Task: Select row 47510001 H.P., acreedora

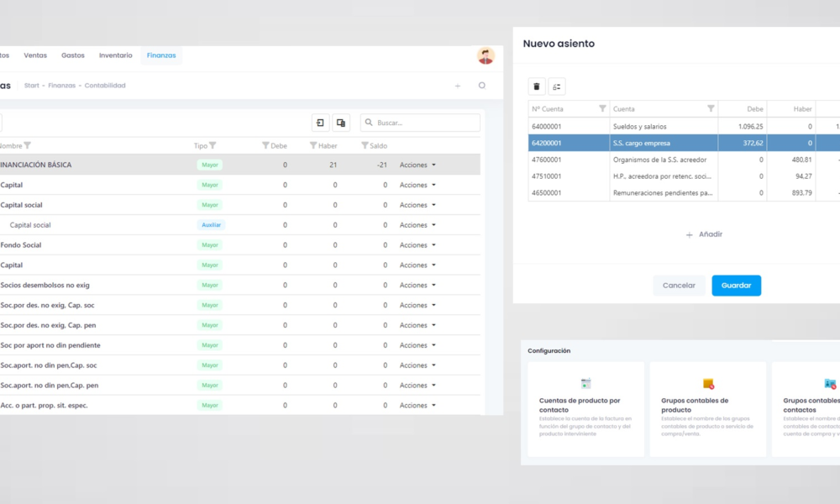Action: [x=684, y=176]
